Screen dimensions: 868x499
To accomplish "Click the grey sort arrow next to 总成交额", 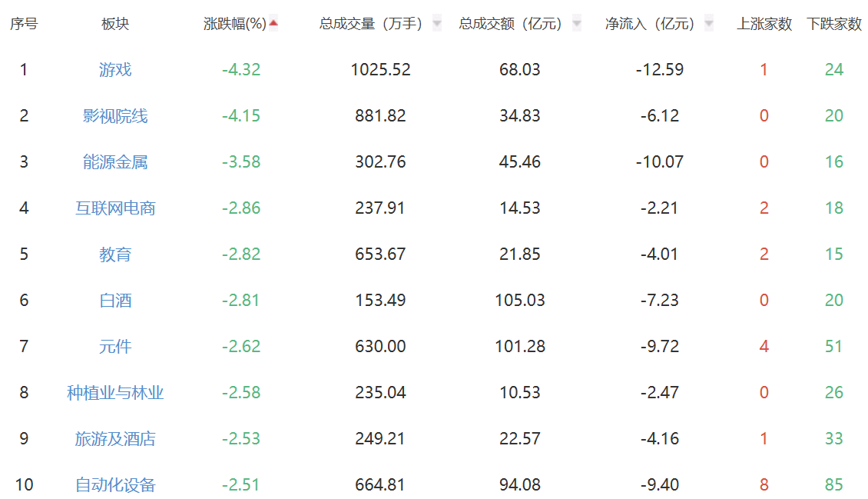I will pyautogui.click(x=577, y=24).
